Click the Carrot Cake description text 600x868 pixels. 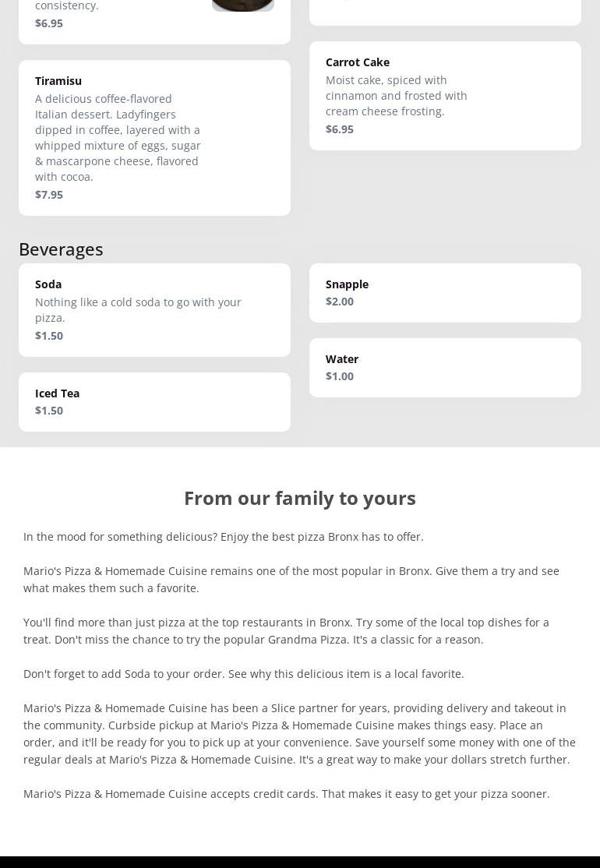[x=396, y=96]
